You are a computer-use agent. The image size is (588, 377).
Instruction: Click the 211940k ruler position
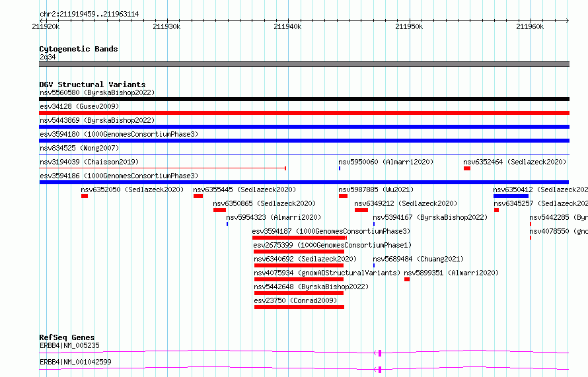[x=287, y=26]
